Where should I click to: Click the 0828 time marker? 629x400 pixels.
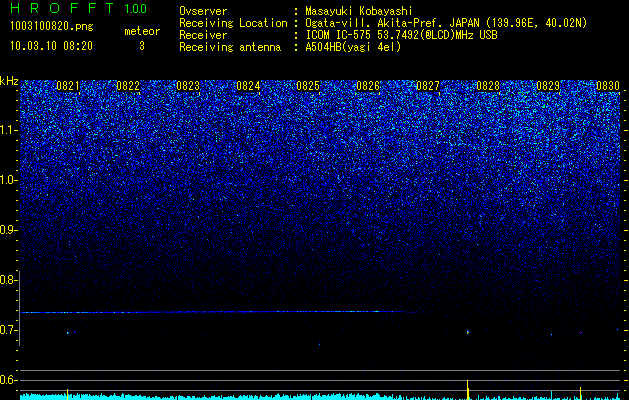coord(488,86)
